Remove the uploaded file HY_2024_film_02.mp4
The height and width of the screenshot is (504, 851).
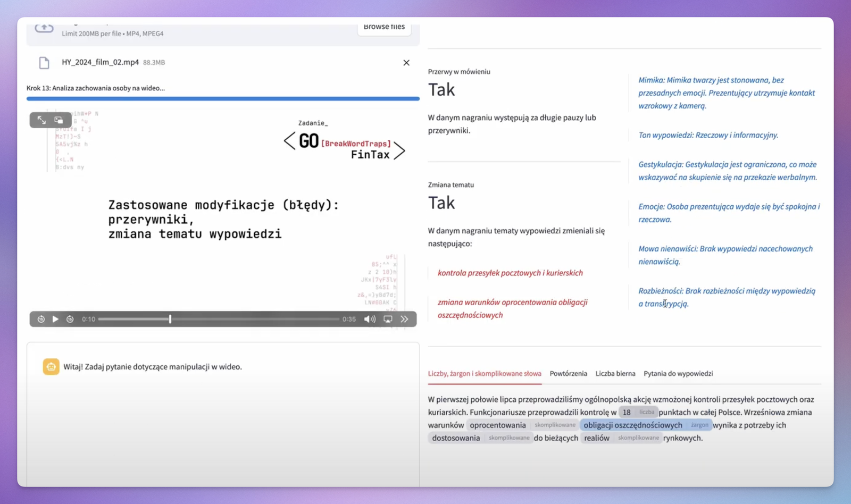(406, 63)
